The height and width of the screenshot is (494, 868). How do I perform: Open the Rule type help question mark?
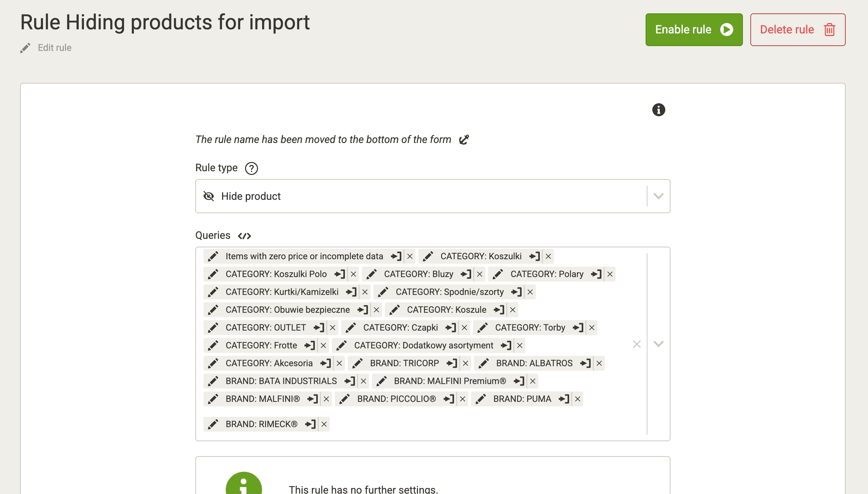coord(251,168)
